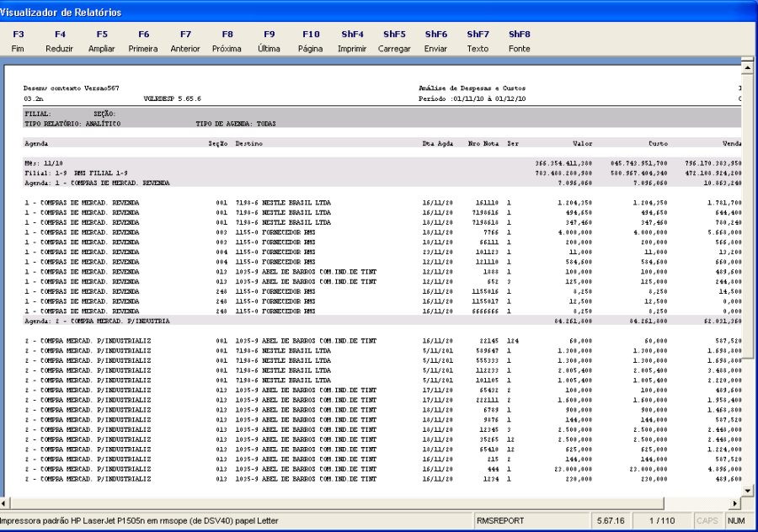
Task: Click nota number 589647 cell
Action: point(487,351)
